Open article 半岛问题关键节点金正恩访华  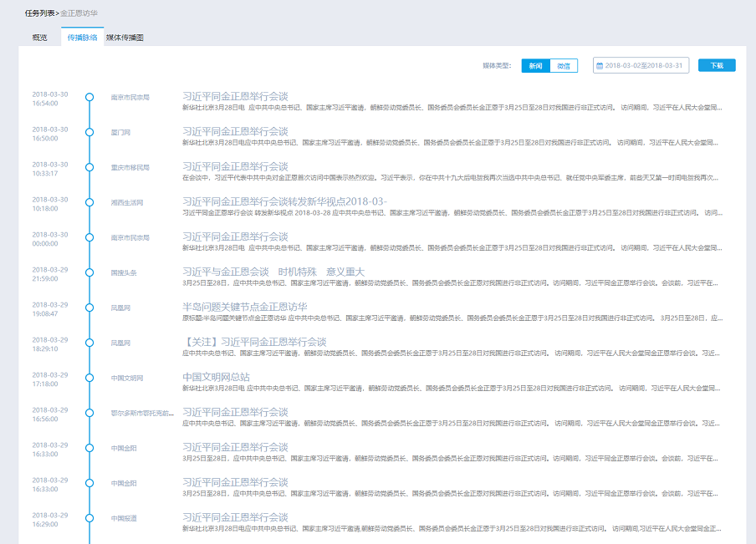click(x=245, y=307)
